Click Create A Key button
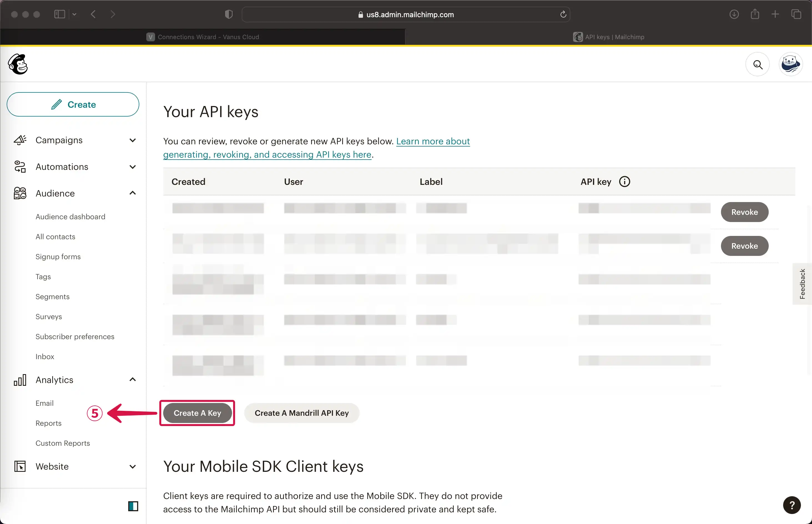Screen dimensions: 812x524 [197, 413]
